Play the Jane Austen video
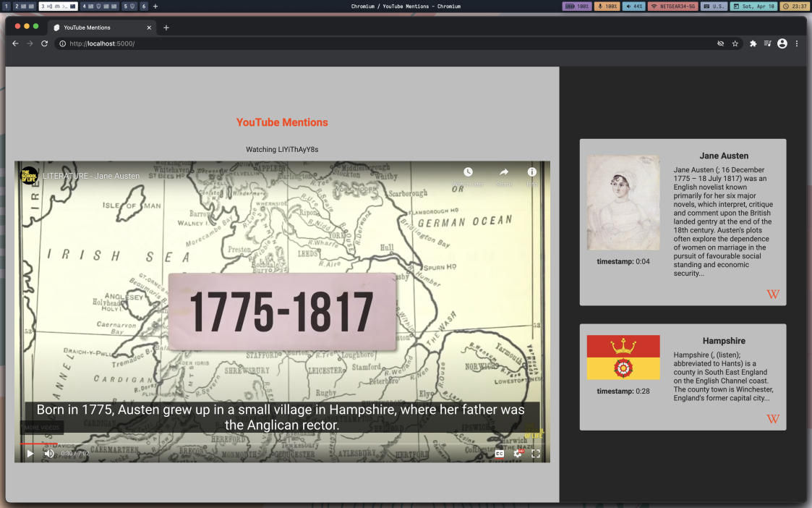 (x=30, y=454)
